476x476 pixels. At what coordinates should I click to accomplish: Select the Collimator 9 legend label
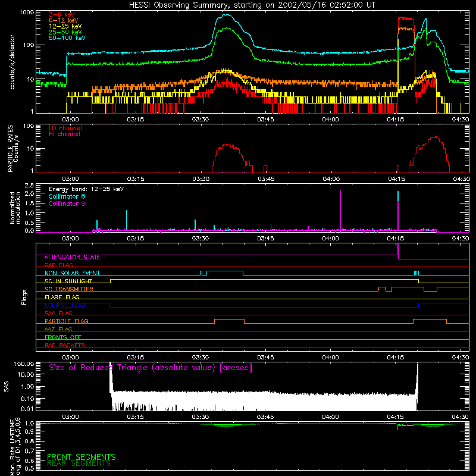pyautogui.click(x=67, y=203)
